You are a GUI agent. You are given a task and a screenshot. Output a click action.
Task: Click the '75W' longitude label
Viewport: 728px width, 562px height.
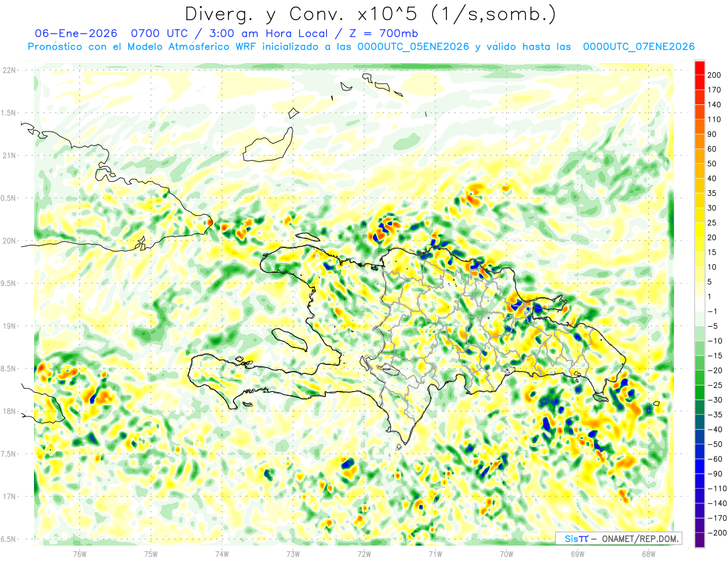[x=151, y=554]
